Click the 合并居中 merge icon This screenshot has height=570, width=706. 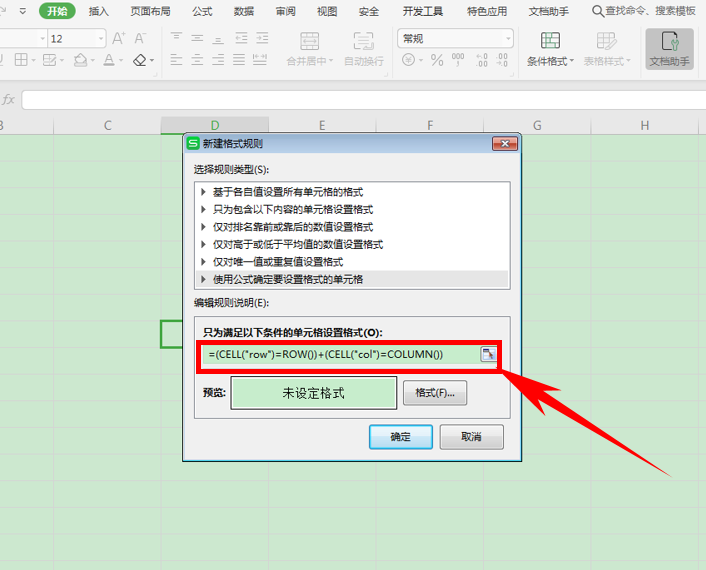(310, 41)
